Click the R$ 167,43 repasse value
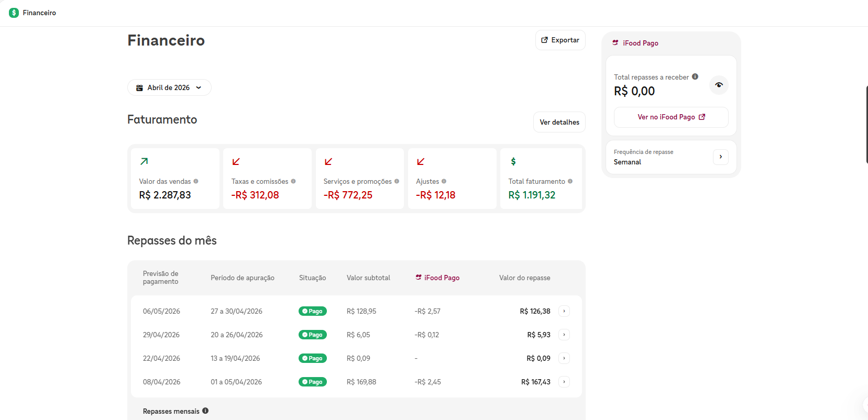The width and height of the screenshot is (868, 420). [x=535, y=382]
